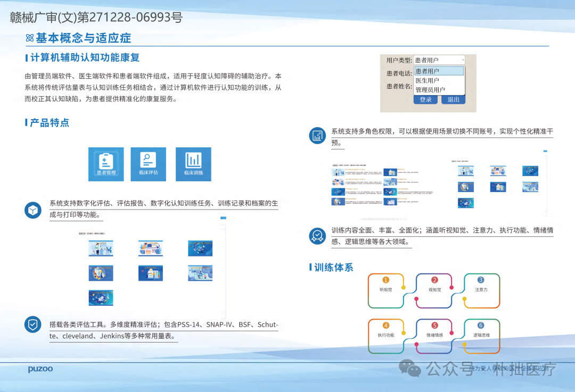Open the 患者管理 module tile

click(x=106, y=164)
